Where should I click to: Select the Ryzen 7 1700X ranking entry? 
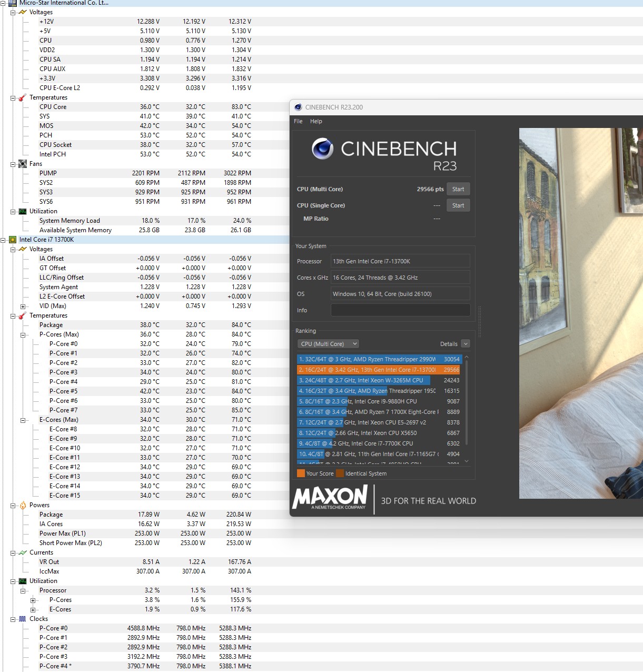(x=379, y=412)
